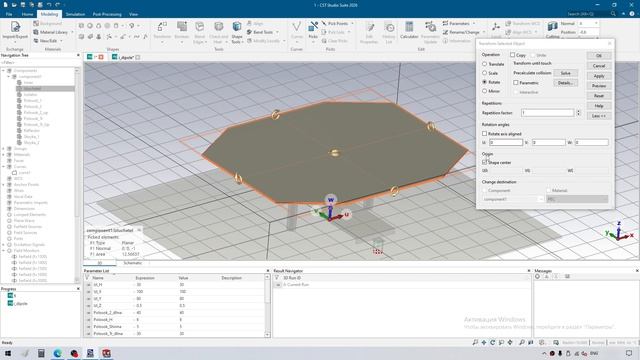Click the Rename/Change tool
The width and height of the screenshot is (640, 360).
tap(461, 32)
